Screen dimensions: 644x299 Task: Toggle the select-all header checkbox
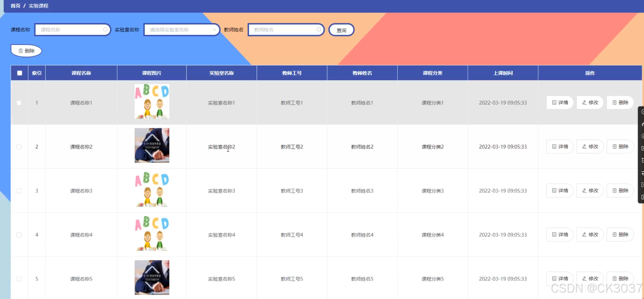pos(19,73)
